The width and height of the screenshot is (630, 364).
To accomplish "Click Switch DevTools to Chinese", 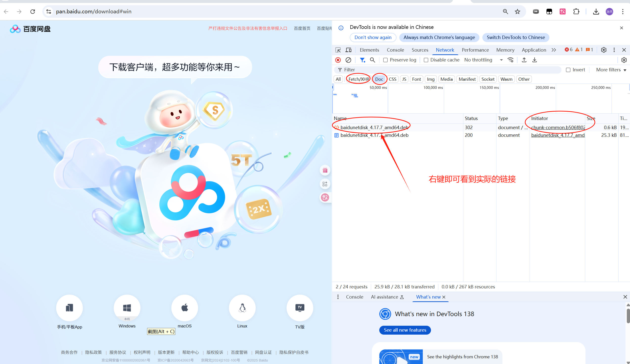I will click(x=516, y=38).
